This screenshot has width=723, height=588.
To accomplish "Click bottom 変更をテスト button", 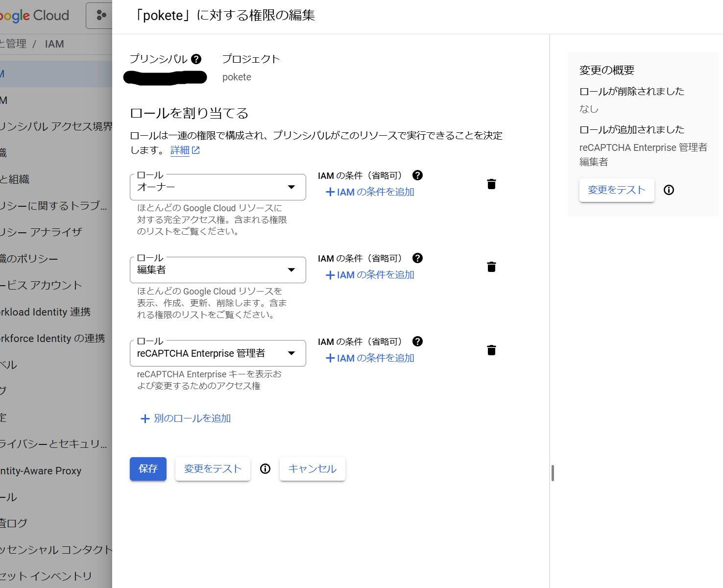I will (x=213, y=469).
